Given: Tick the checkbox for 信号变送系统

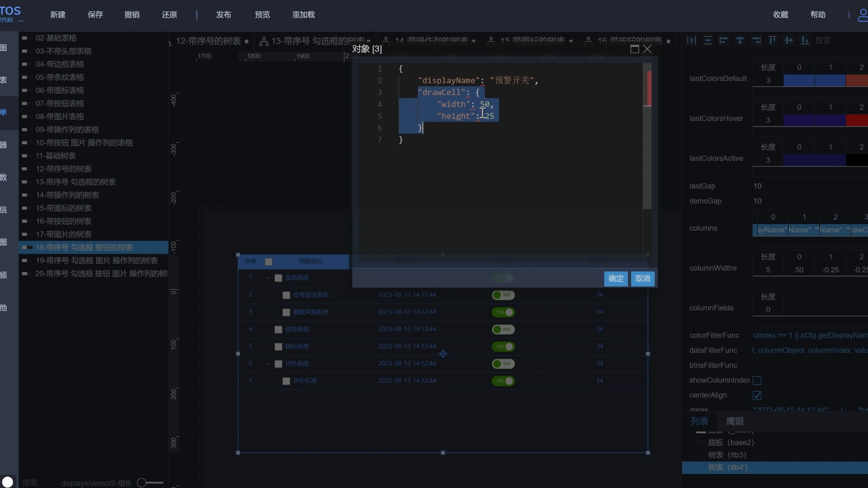Looking at the screenshot, I should pos(286,295).
